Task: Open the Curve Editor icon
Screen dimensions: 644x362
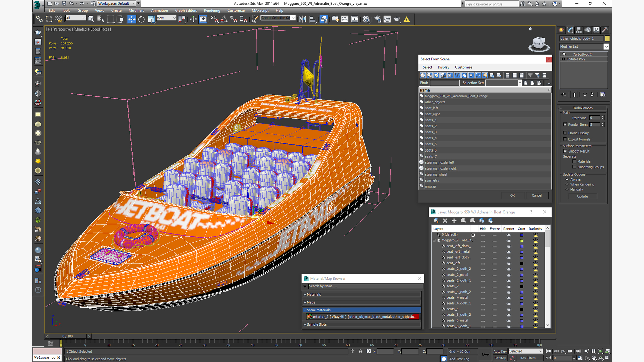Action: 345,19
